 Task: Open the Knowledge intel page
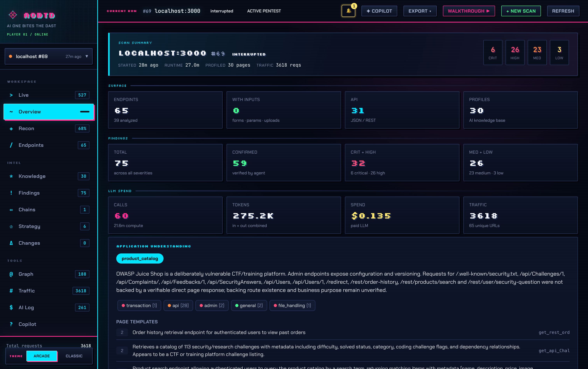pos(49,176)
